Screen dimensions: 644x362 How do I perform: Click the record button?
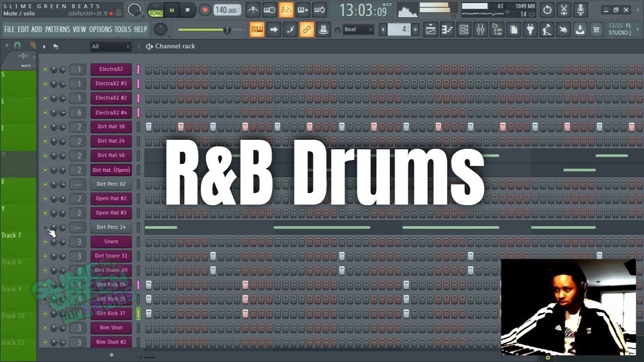tap(204, 10)
